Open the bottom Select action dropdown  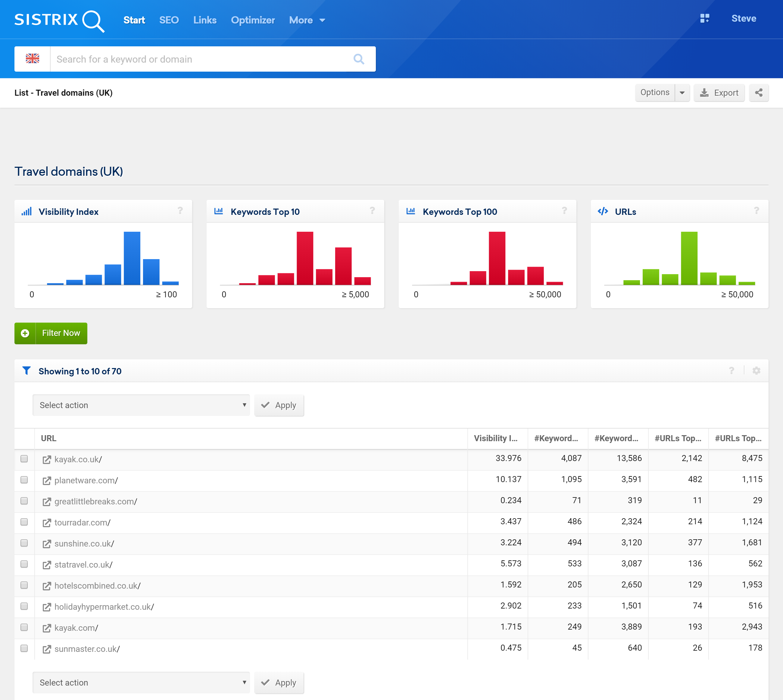tap(141, 683)
